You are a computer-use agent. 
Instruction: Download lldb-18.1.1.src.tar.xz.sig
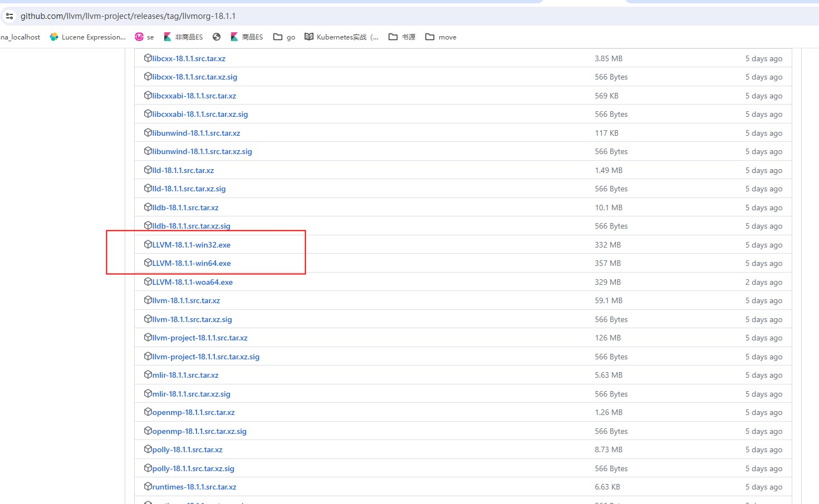[192, 226]
